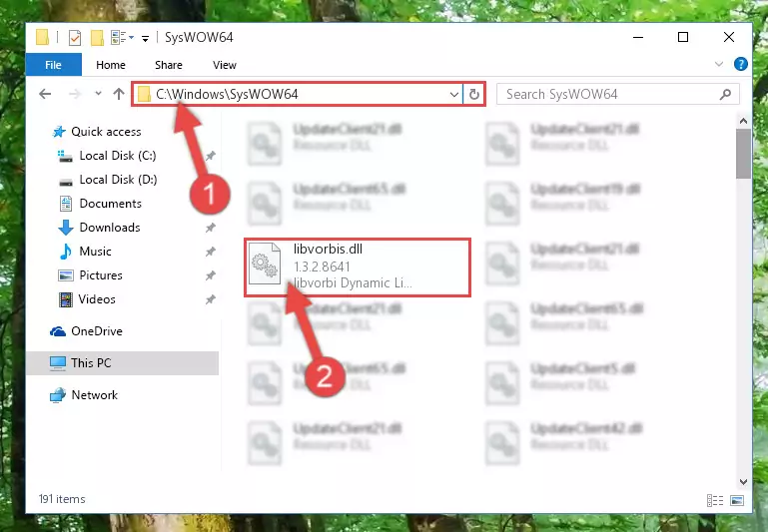Click the Videos filmstrip icon

[x=65, y=299]
